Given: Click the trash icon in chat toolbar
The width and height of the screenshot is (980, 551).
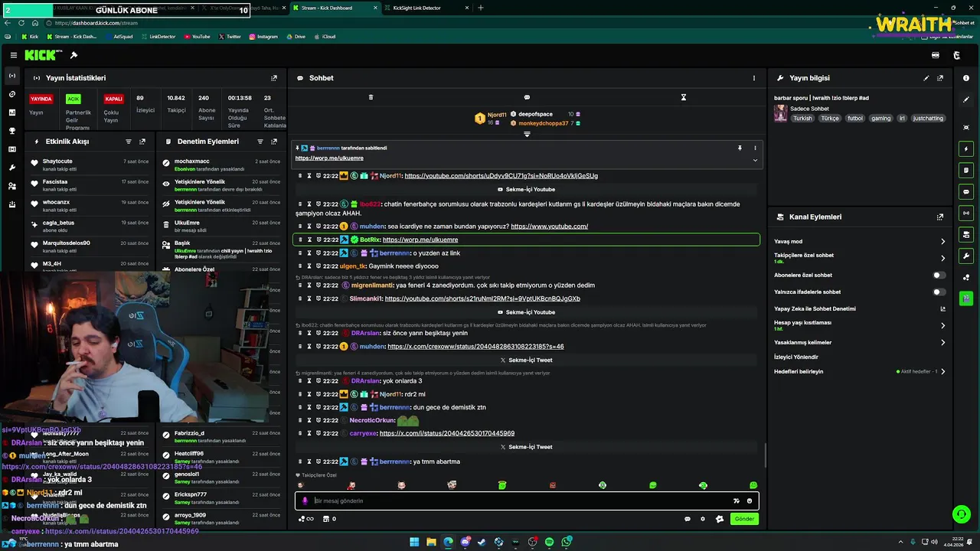Looking at the screenshot, I should (371, 97).
